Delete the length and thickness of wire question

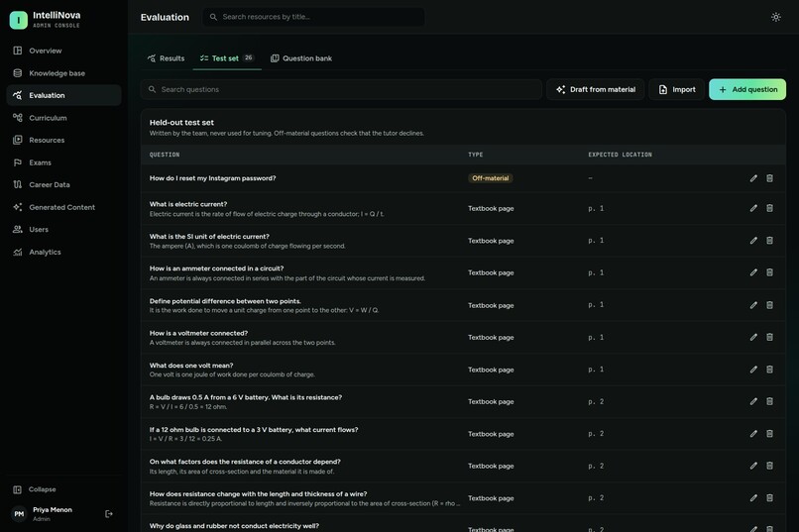(769, 498)
